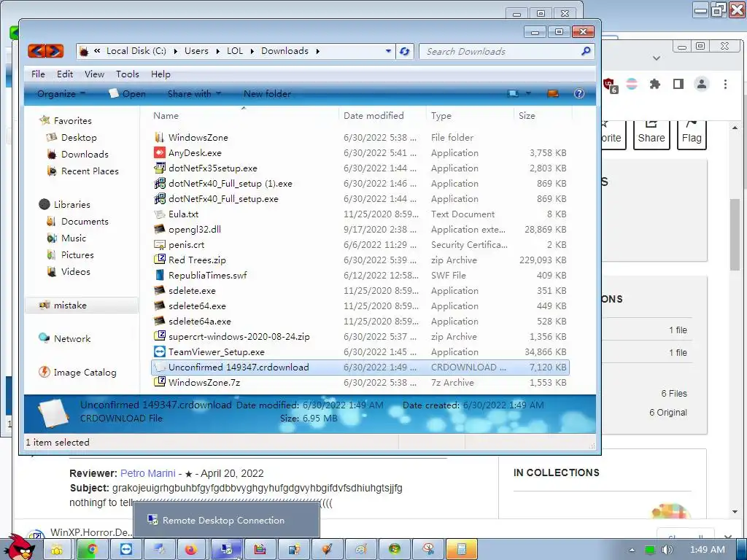Select Network in navigation pane

coord(64,338)
